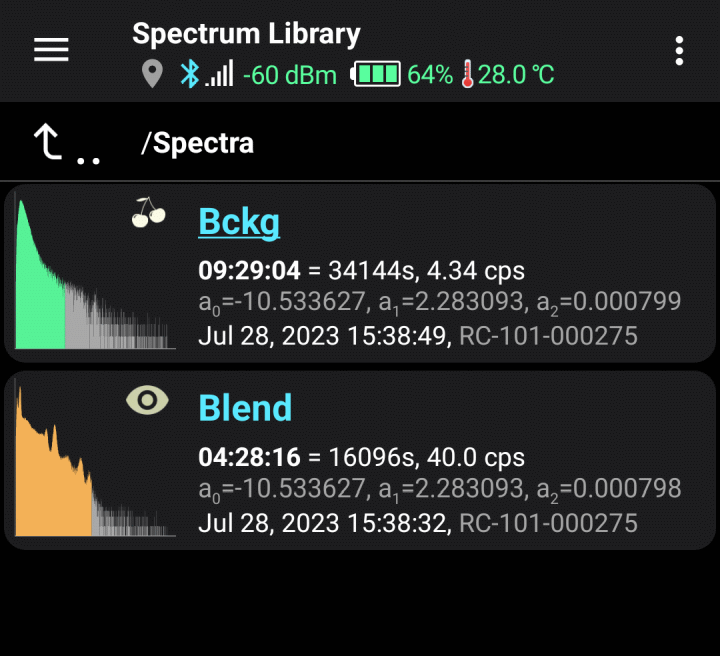The height and width of the screenshot is (656, 720).
Task: Tap the 64% battery percentage
Action: [430, 74]
